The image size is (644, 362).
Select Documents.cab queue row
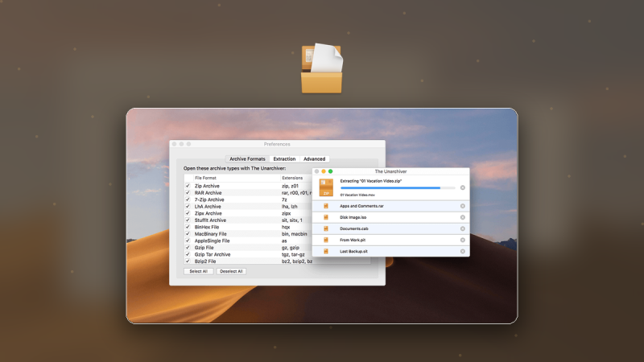pyautogui.click(x=390, y=228)
